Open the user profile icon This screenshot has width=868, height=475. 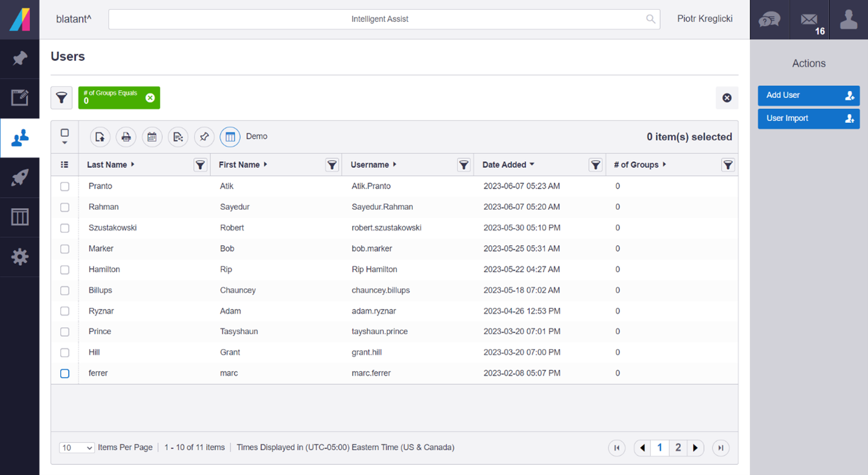[x=849, y=19]
